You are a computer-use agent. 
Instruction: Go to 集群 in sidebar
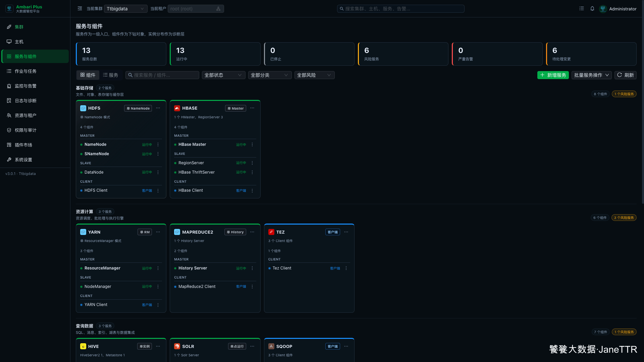(x=35, y=27)
